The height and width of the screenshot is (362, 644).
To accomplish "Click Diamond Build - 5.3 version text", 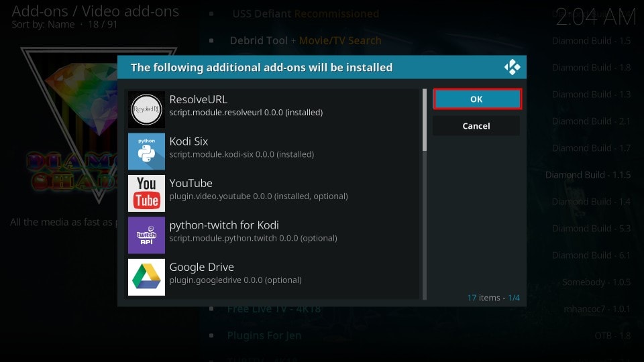I will coord(591,228).
